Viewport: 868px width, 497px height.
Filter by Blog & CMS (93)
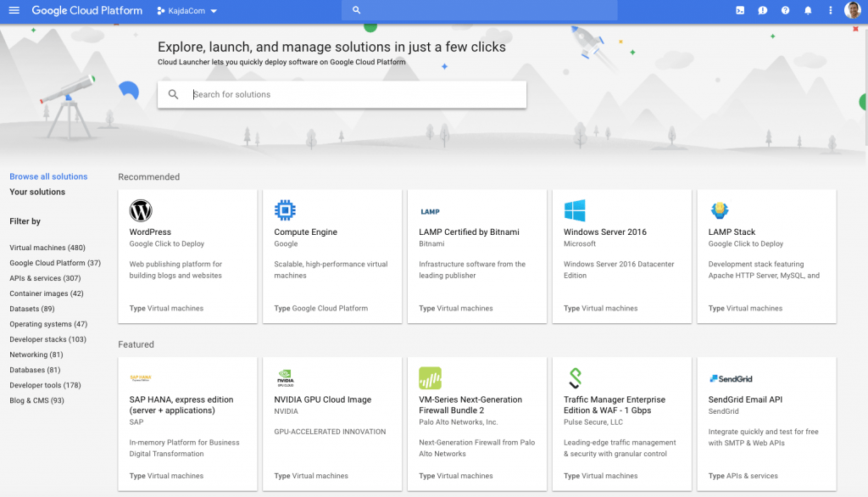tap(36, 400)
